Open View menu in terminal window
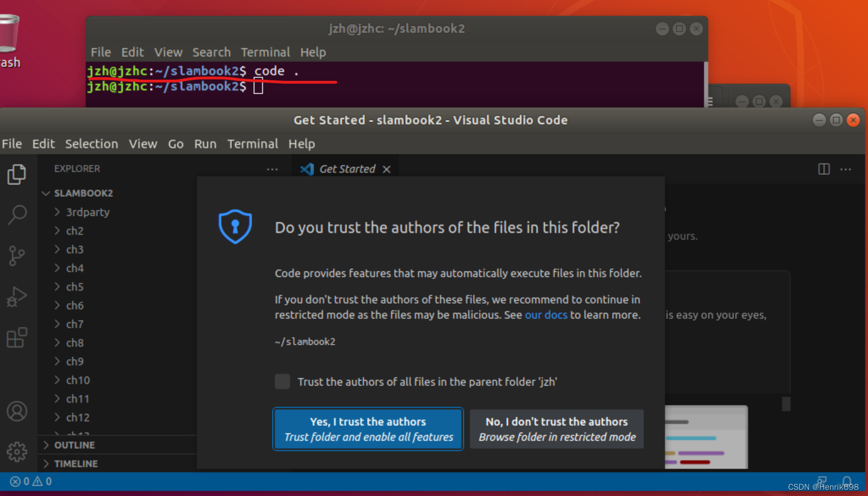The image size is (868, 496). click(x=169, y=52)
